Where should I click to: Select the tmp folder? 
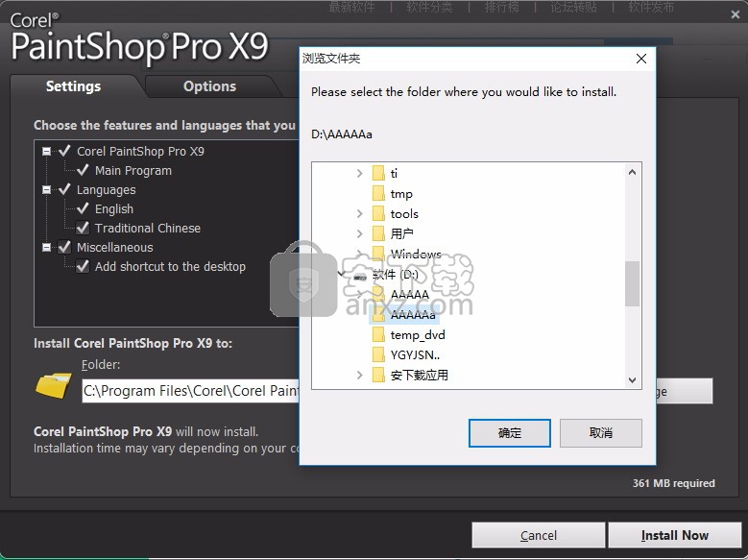coord(401,193)
